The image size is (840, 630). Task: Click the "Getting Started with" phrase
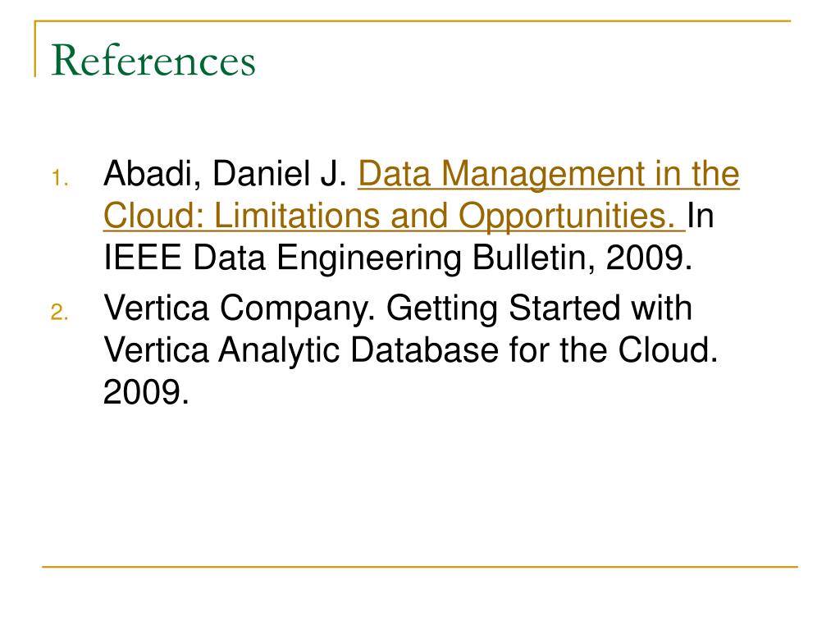539,309
